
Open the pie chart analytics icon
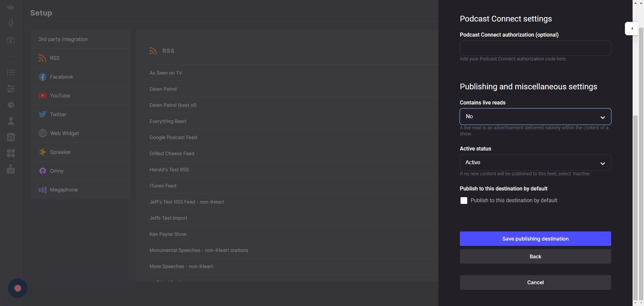[11, 105]
